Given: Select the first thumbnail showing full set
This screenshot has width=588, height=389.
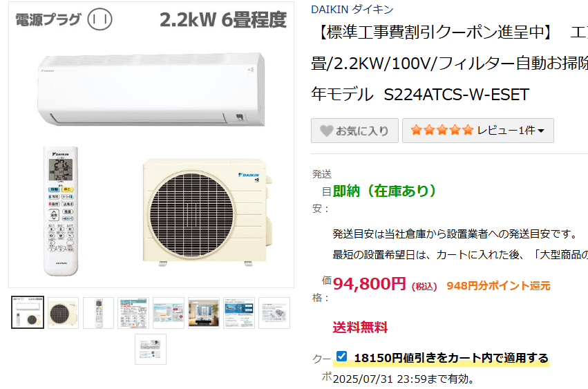Looking at the screenshot, I should coord(28,312).
